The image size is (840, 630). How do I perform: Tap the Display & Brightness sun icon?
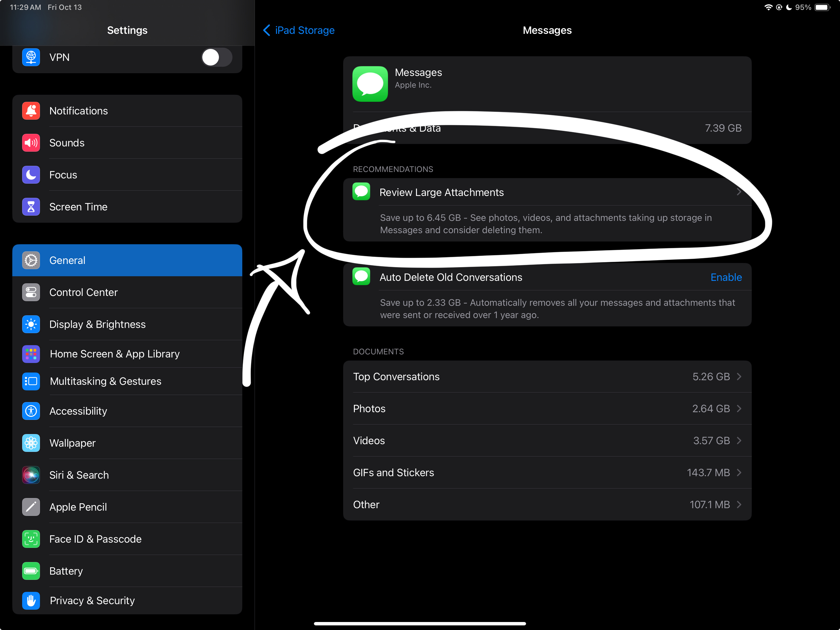pos(31,324)
